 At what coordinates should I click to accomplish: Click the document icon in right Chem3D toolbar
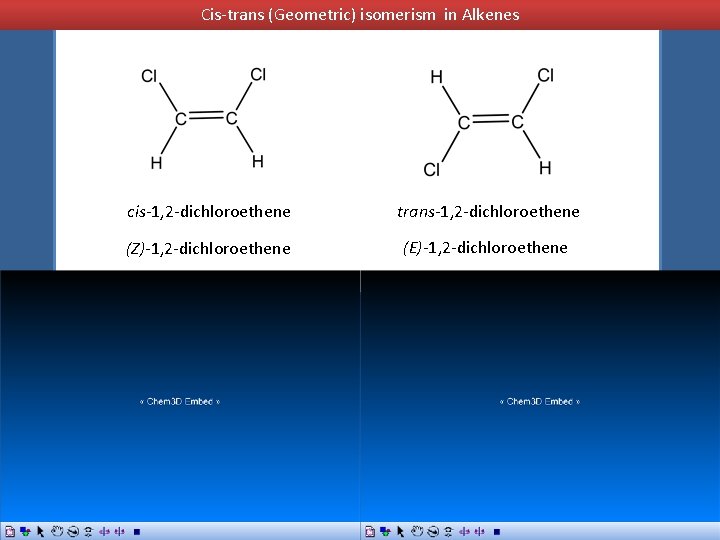click(x=370, y=531)
